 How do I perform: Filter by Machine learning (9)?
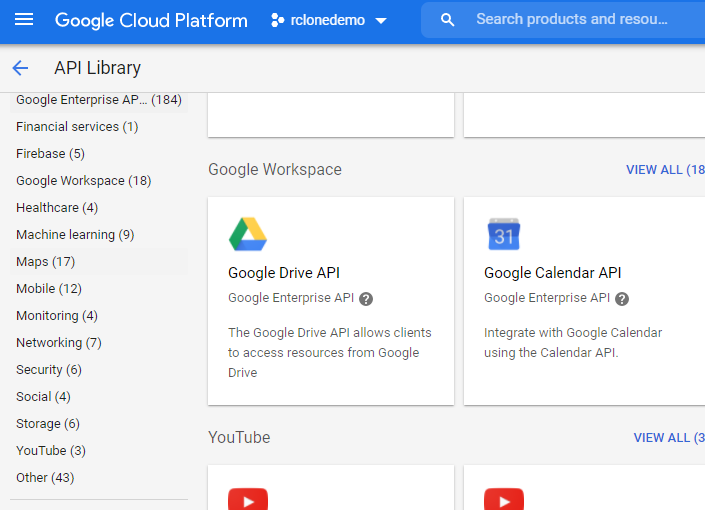pos(75,235)
